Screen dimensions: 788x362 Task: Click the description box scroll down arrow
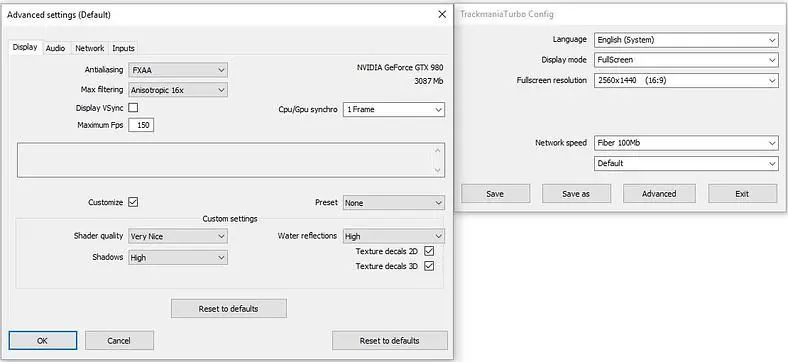pos(438,170)
